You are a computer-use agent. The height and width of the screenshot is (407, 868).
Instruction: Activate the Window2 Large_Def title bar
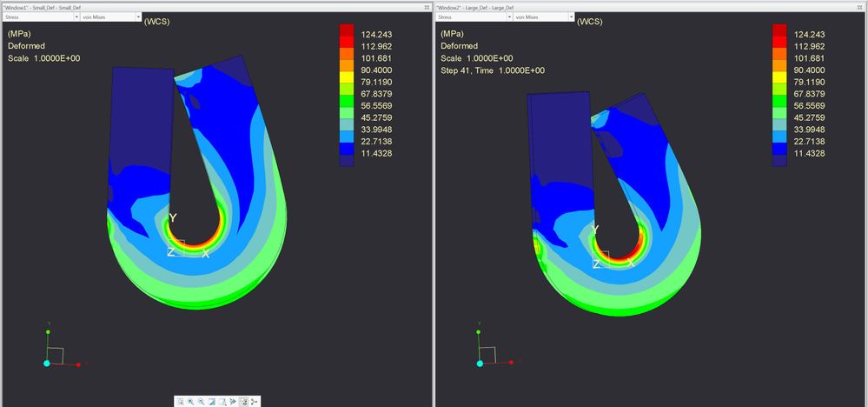pos(608,5)
